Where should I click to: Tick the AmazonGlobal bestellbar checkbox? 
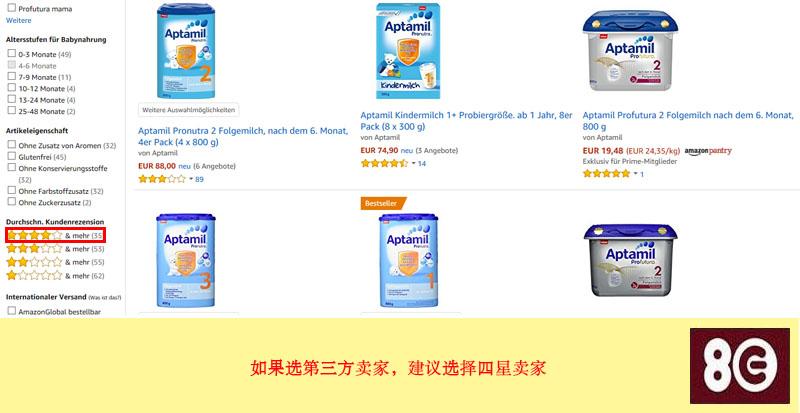point(12,310)
